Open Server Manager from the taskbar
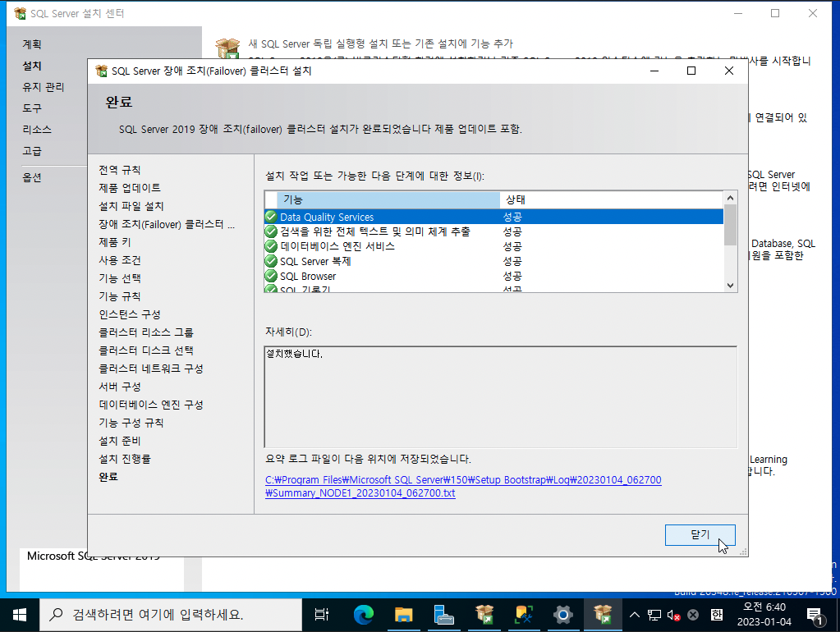Viewport: 840px width, 632px height. (444, 615)
